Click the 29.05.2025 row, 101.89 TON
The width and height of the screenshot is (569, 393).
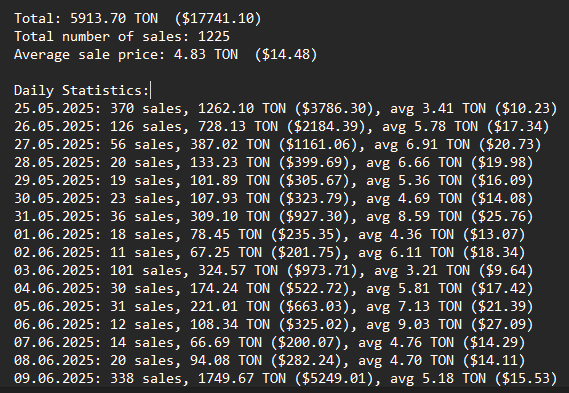point(274,181)
